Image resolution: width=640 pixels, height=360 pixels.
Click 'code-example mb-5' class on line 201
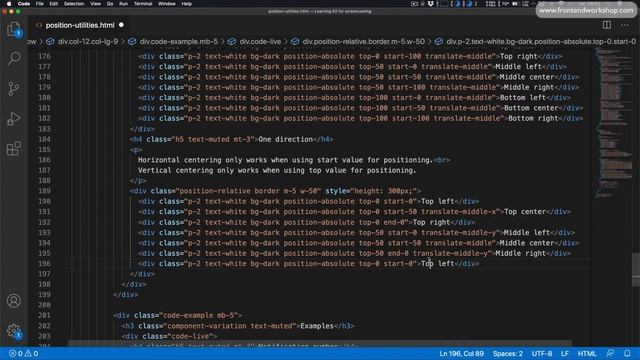point(198,315)
